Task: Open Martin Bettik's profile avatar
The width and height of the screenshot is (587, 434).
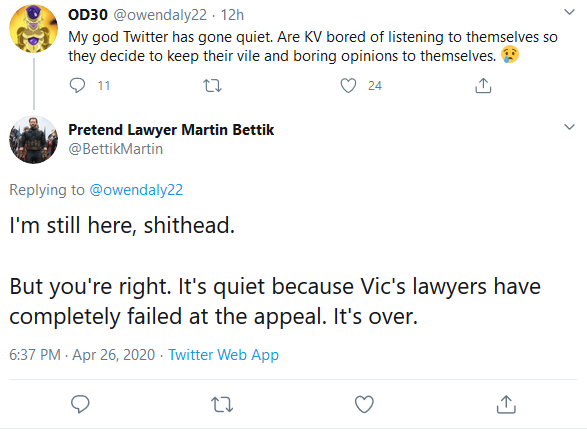Action: coord(34,139)
